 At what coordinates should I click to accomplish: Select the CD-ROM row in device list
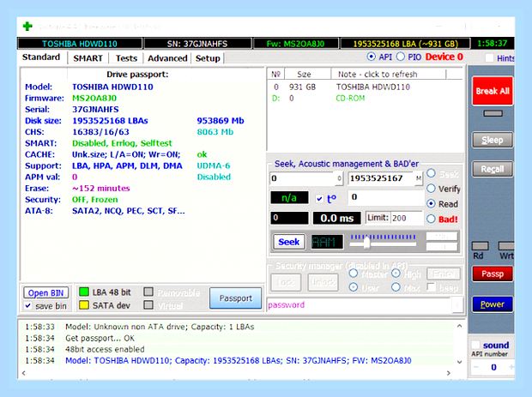click(x=366, y=99)
